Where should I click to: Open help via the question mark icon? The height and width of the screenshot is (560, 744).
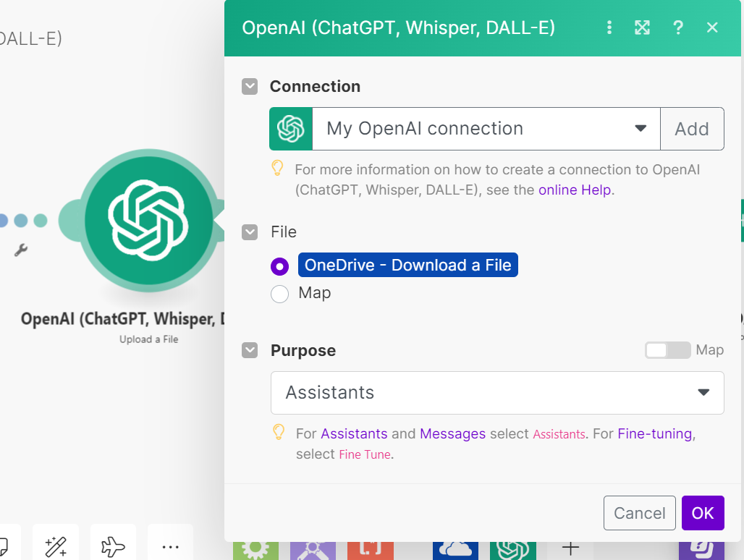click(x=678, y=27)
